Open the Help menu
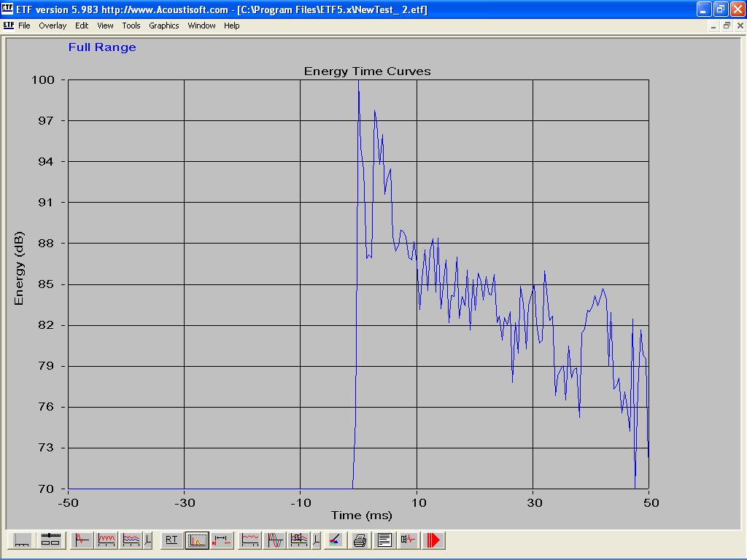The height and width of the screenshot is (560, 747). (231, 26)
